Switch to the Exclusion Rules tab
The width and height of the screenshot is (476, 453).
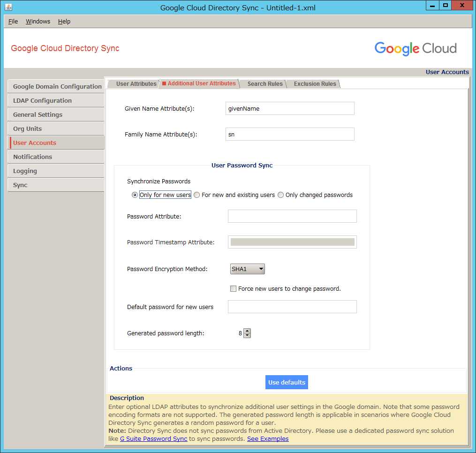click(315, 84)
